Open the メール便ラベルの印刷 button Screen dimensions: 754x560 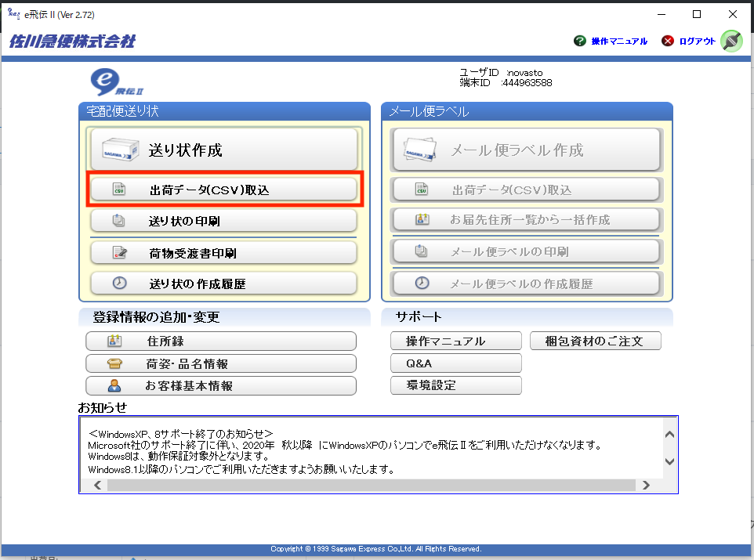526,251
